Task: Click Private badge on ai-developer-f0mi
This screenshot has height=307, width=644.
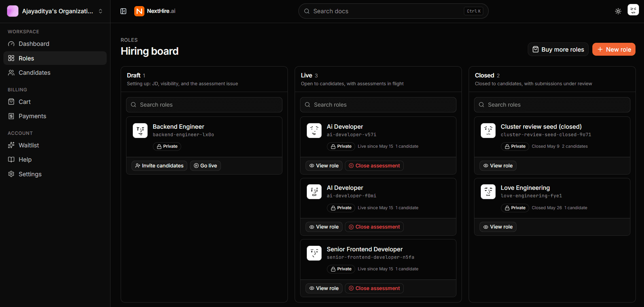Action: tap(341, 208)
